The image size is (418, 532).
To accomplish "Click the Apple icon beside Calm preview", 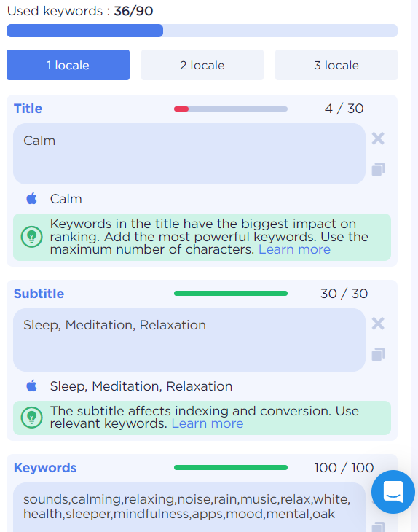I will pyautogui.click(x=31, y=198).
